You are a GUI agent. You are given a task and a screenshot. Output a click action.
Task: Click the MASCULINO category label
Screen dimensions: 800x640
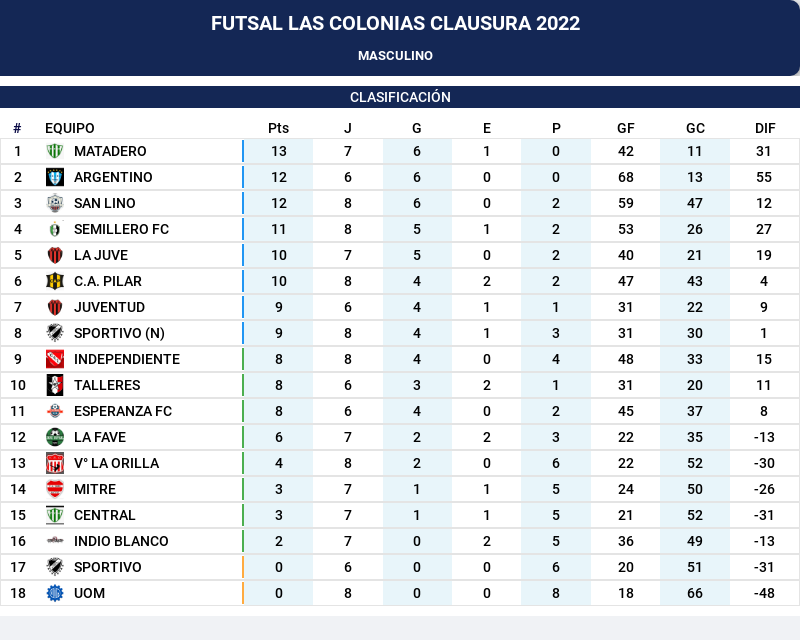point(395,56)
